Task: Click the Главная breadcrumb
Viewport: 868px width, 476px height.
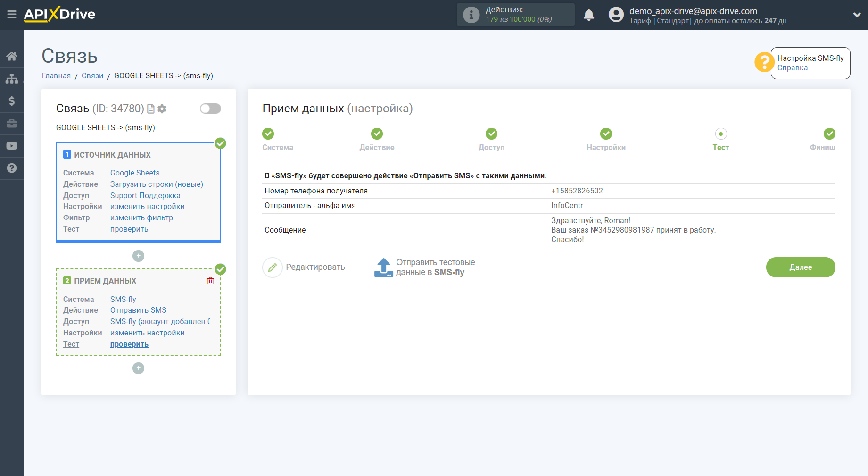Action: 56,76
